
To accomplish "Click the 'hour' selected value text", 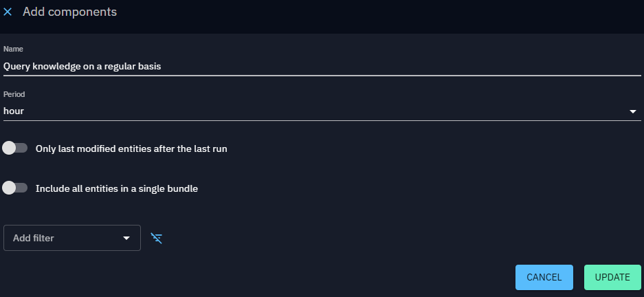I will [14, 111].
